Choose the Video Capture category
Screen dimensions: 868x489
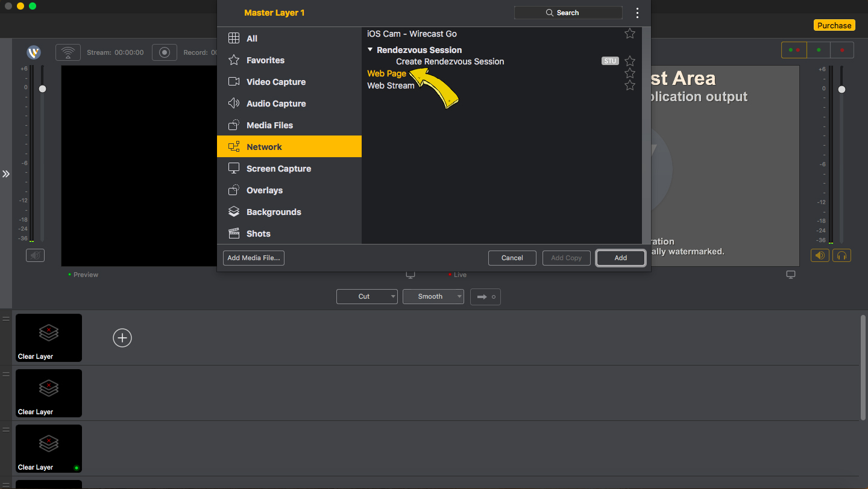(x=289, y=82)
